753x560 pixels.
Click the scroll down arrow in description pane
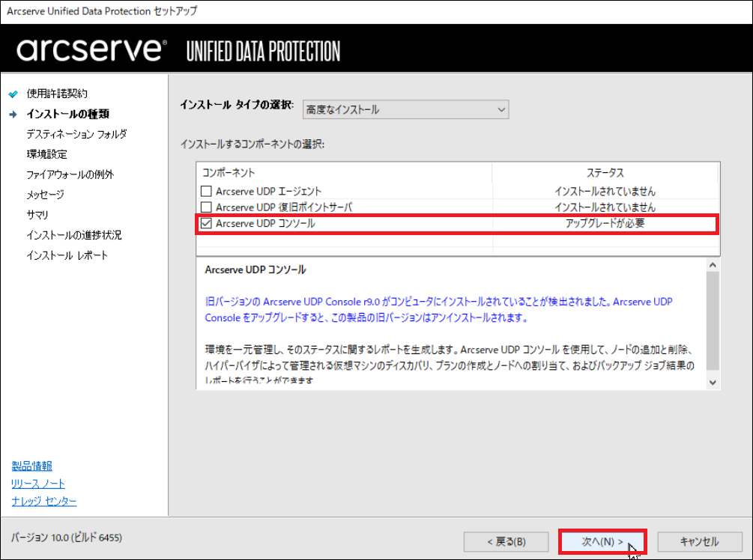click(713, 383)
